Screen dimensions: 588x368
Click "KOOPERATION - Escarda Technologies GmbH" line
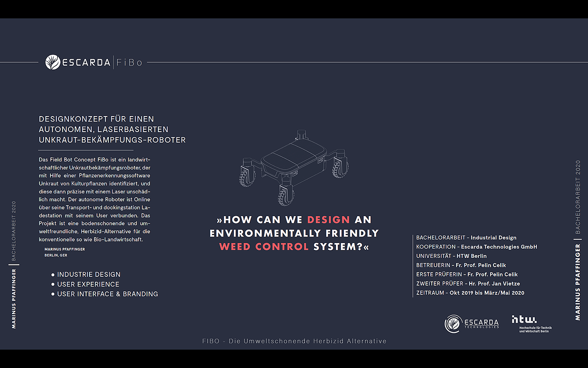[477, 247]
